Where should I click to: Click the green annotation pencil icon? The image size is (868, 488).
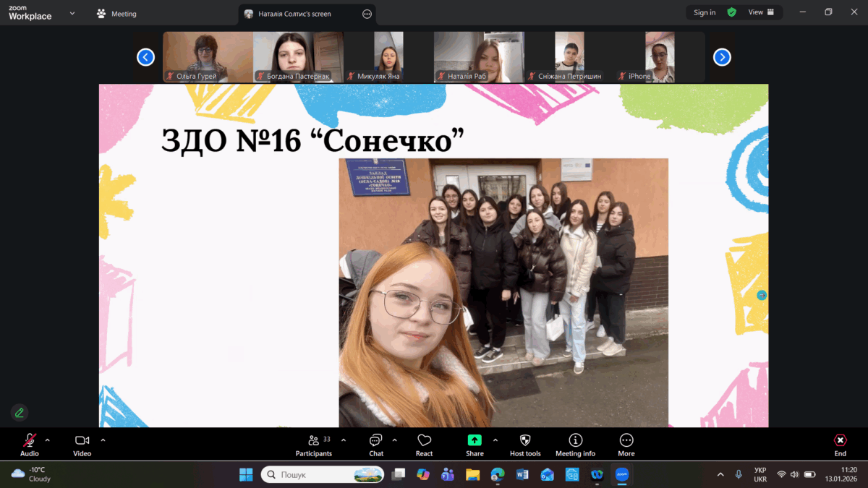20,413
